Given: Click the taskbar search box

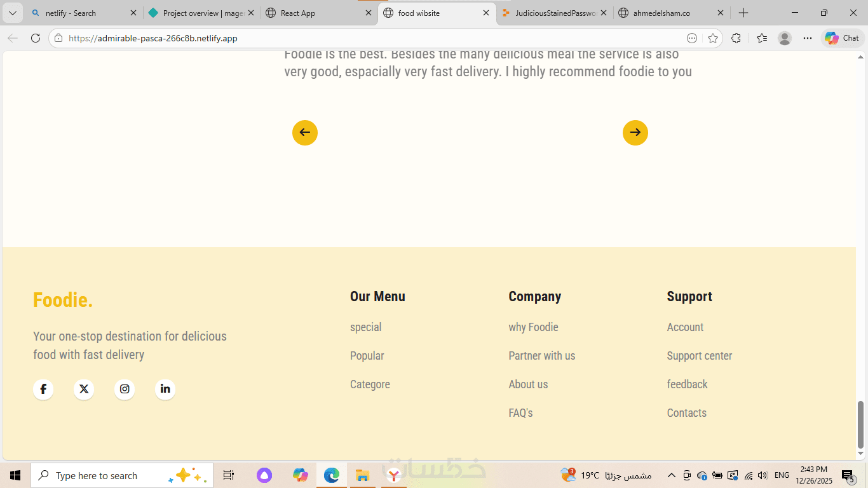Looking at the screenshot, I should coord(122,475).
